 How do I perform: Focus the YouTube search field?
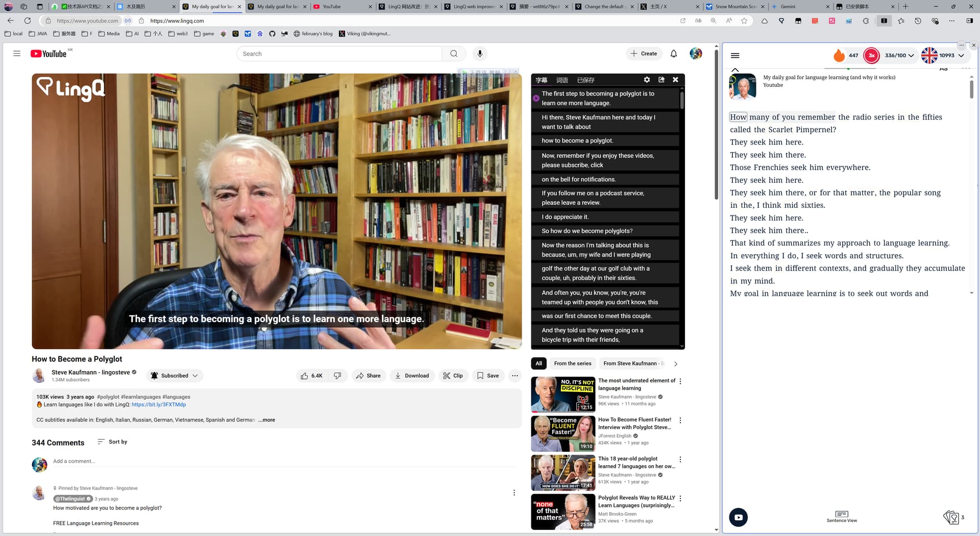(x=339, y=54)
